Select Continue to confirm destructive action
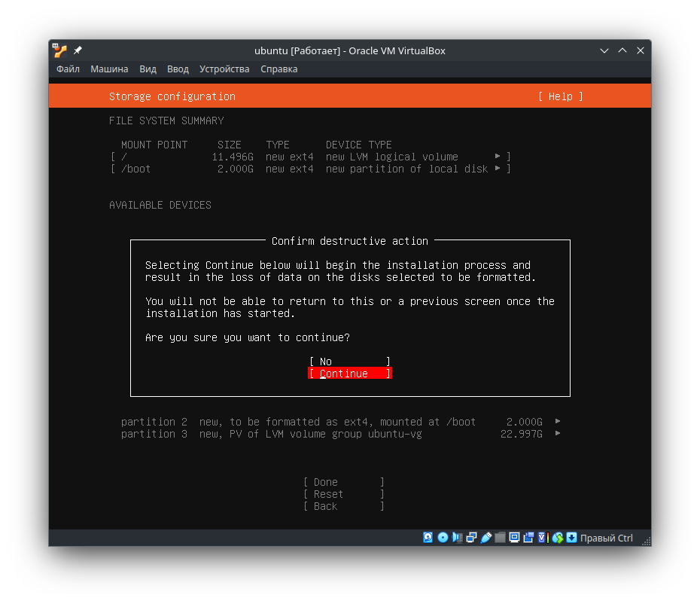This screenshot has height=604, width=700. point(349,374)
